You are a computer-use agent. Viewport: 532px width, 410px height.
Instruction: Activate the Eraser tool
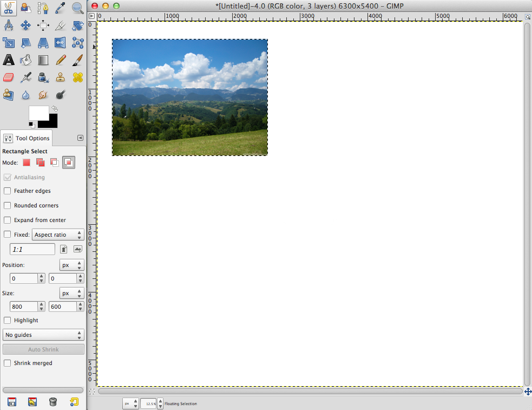pos(9,77)
